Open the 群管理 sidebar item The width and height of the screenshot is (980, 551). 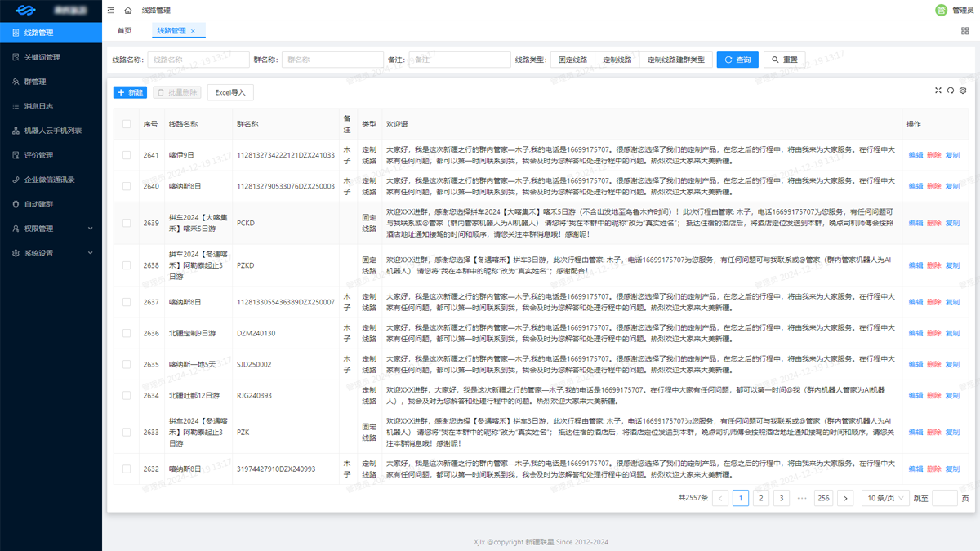pyautogui.click(x=51, y=82)
